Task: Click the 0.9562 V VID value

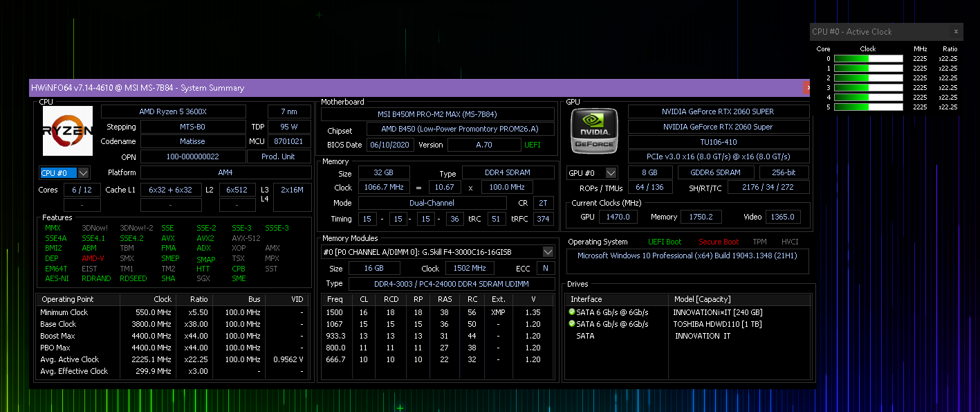Action: (x=288, y=359)
